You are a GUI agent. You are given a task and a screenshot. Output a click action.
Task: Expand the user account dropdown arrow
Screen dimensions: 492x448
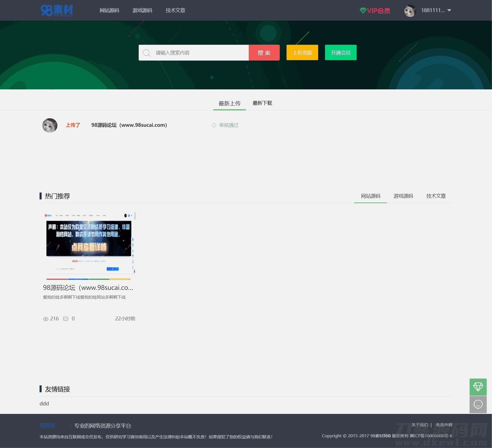[x=449, y=10]
